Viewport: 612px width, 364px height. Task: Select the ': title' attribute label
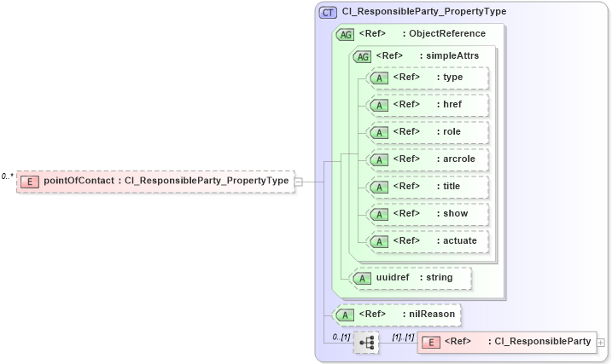tap(448, 187)
